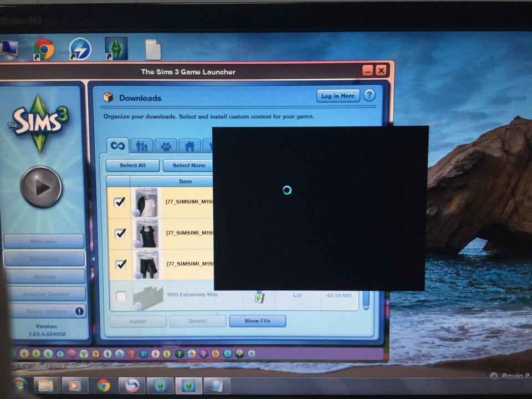The width and height of the screenshot is (532, 399).
Task: Click the "Lot" type cell
Action: [297, 295]
